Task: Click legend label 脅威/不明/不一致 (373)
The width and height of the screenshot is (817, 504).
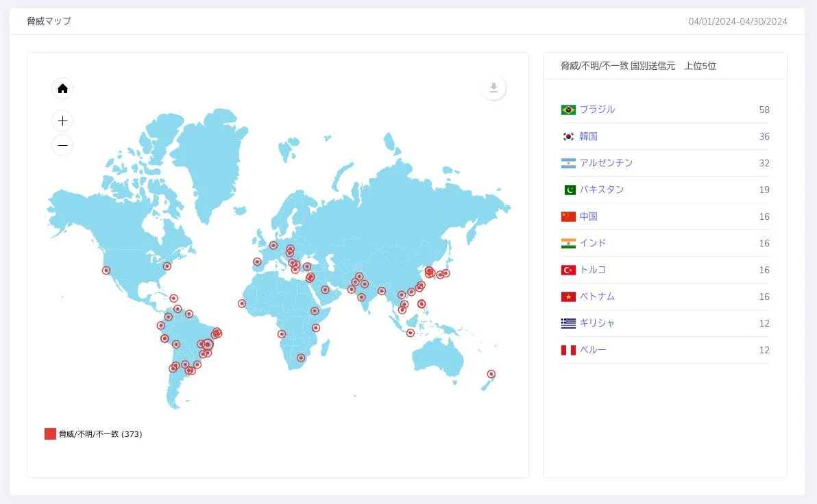Action: click(x=101, y=434)
